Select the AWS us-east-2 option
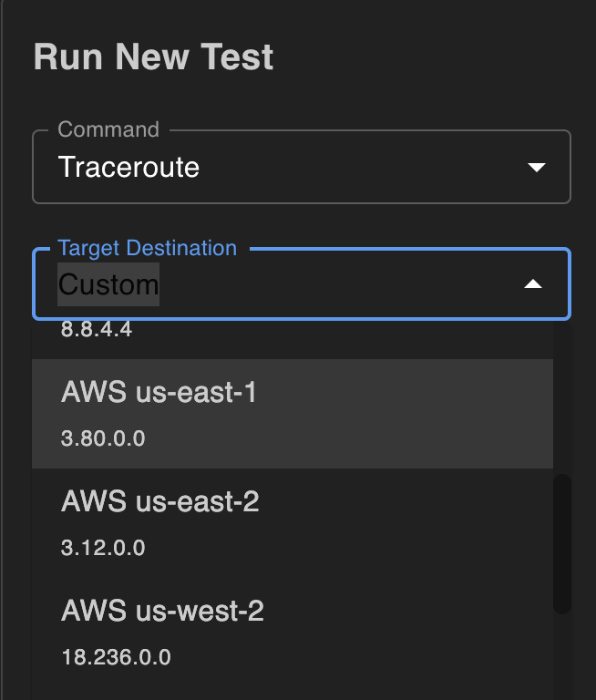Viewport: 596px width, 700px height. 293,523
